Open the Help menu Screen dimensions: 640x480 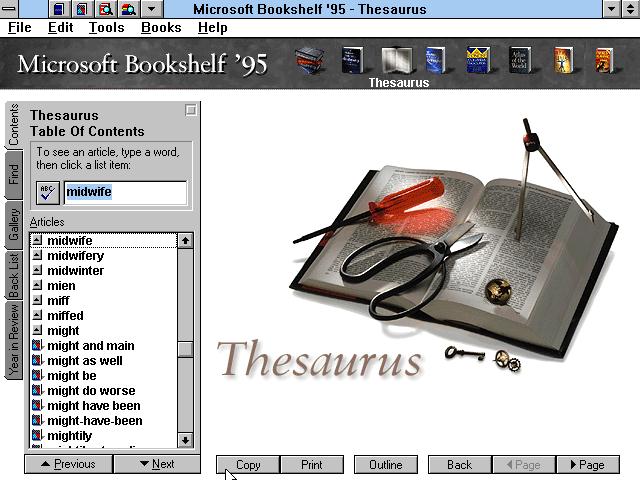point(213,28)
